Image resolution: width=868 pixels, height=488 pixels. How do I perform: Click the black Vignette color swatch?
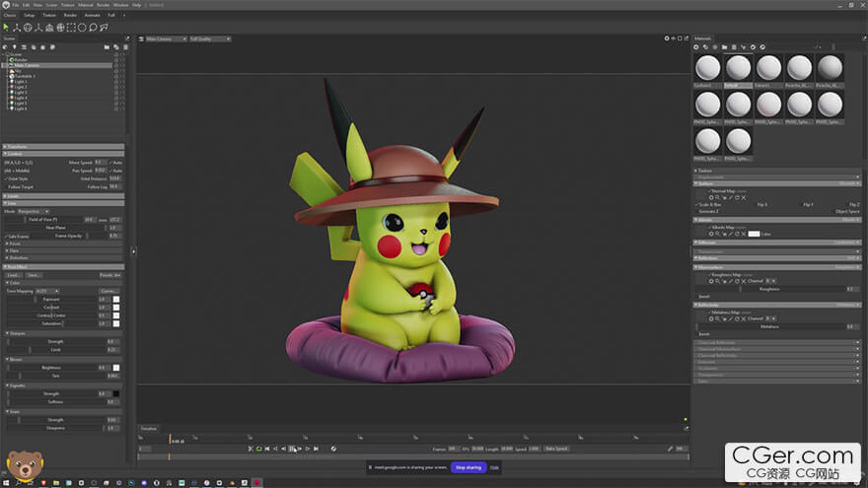pyautogui.click(x=116, y=394)
